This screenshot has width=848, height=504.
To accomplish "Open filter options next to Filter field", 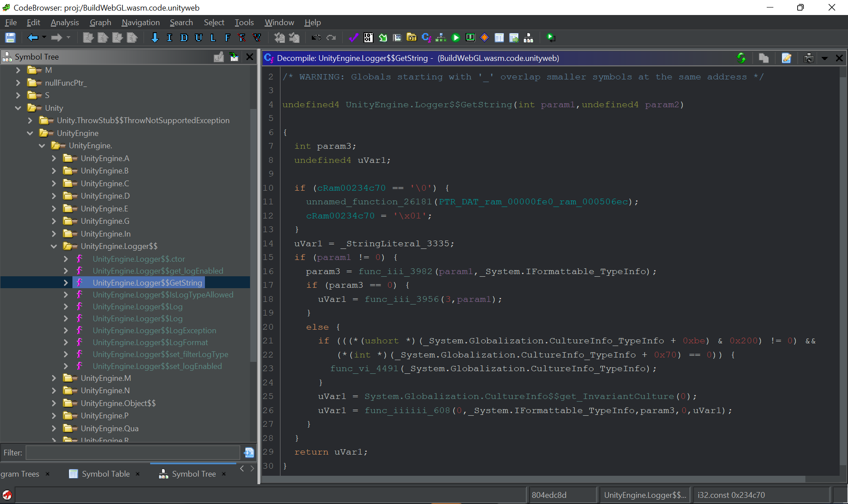I will 249,453.
